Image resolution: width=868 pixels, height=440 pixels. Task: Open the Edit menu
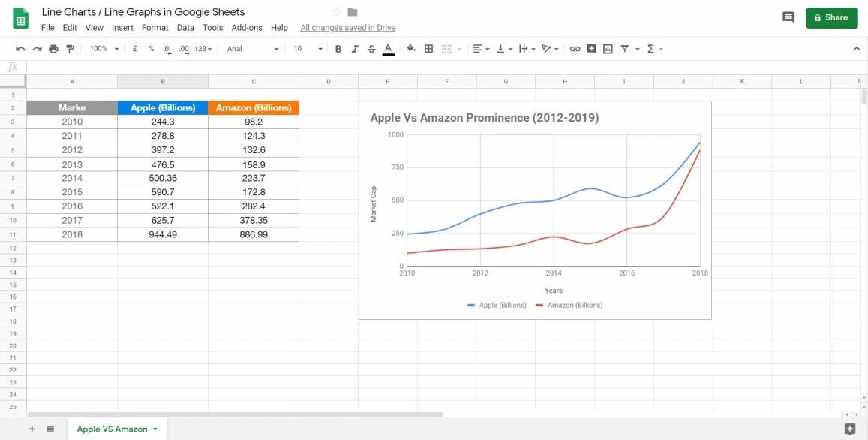pos(70,28)
